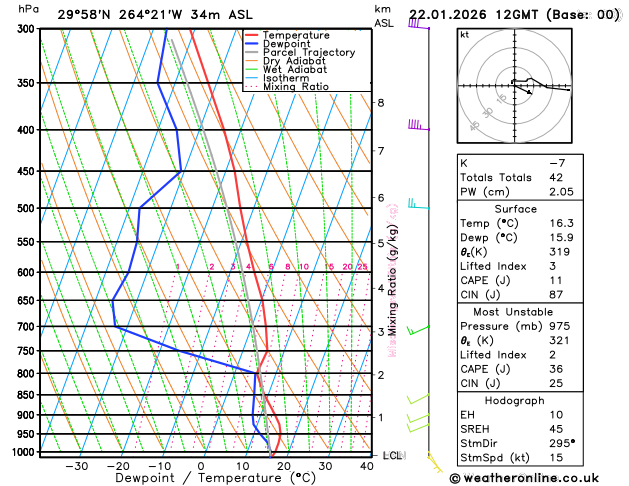This screenshot has height=486, width=629.
Task: Click the 3 km altitude label
Action: pyautogui.click(x=380, y=332)
